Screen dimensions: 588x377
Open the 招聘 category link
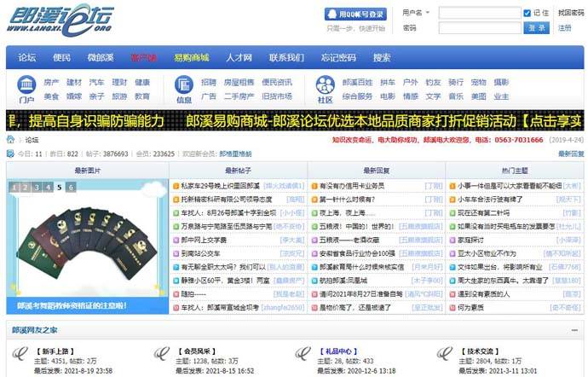209,82
